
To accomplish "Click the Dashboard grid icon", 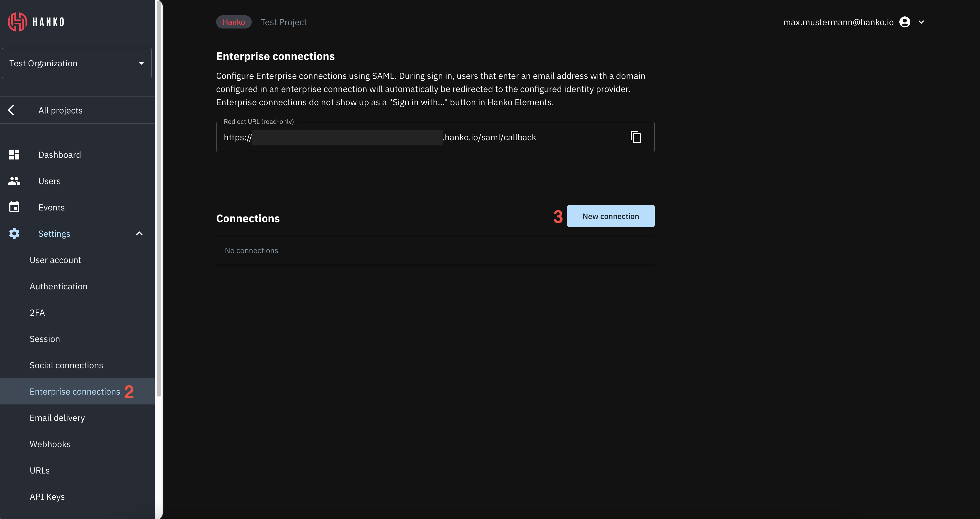I will click(14, 155).
